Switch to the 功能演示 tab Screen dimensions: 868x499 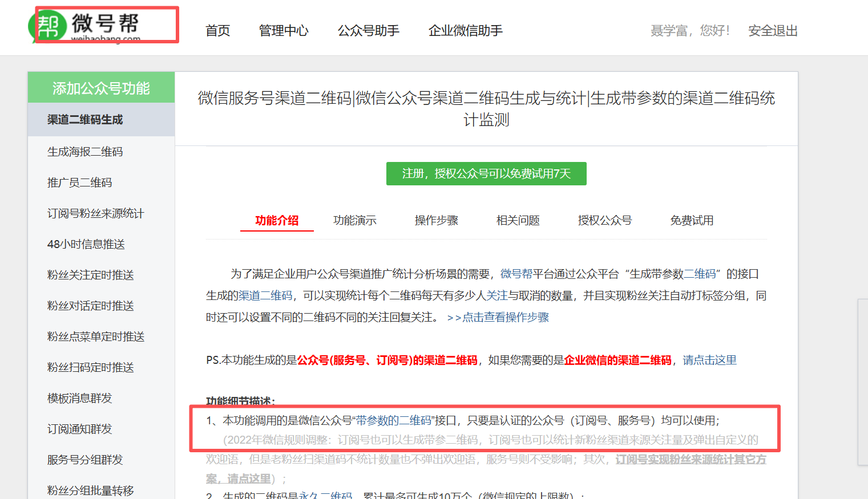(355, 221)
